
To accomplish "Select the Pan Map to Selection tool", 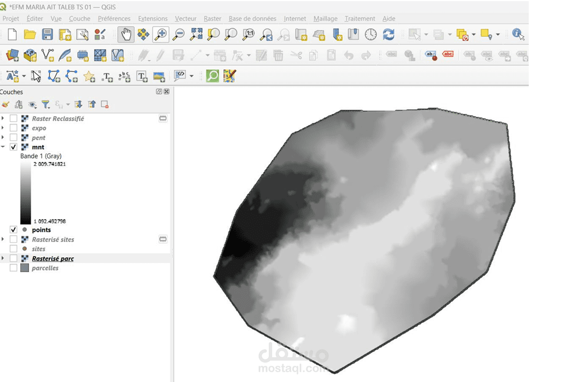I will [144, 34].
